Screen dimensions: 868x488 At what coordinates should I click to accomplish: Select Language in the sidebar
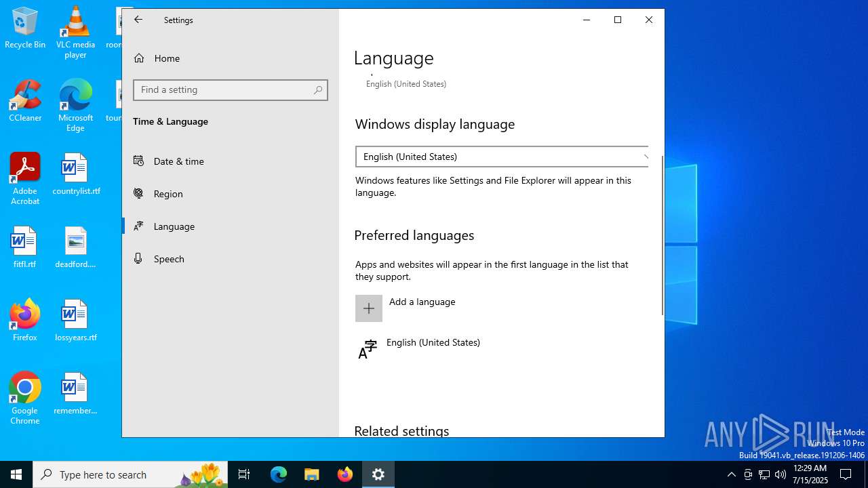pos(231,226)
